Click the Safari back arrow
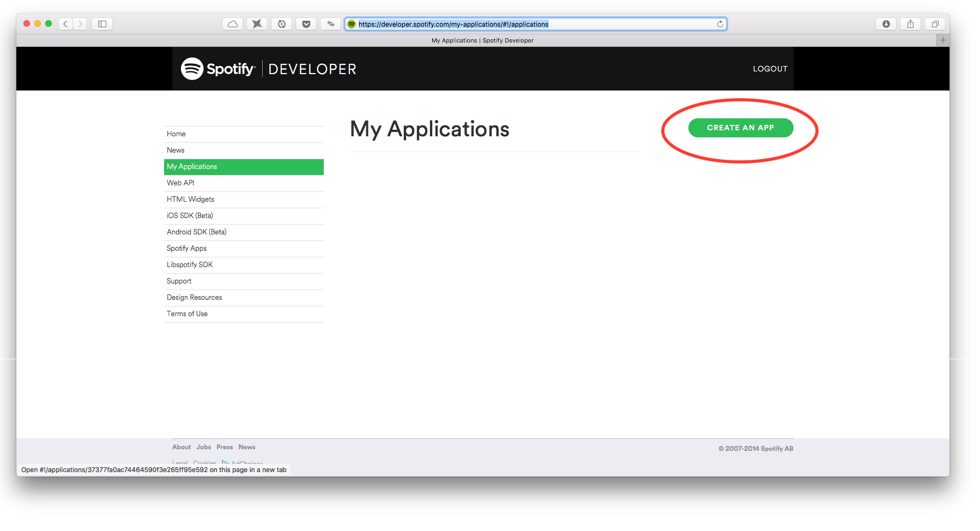This screenshot has height=531, width=980. pyautogui.click(x=66, y=24)
